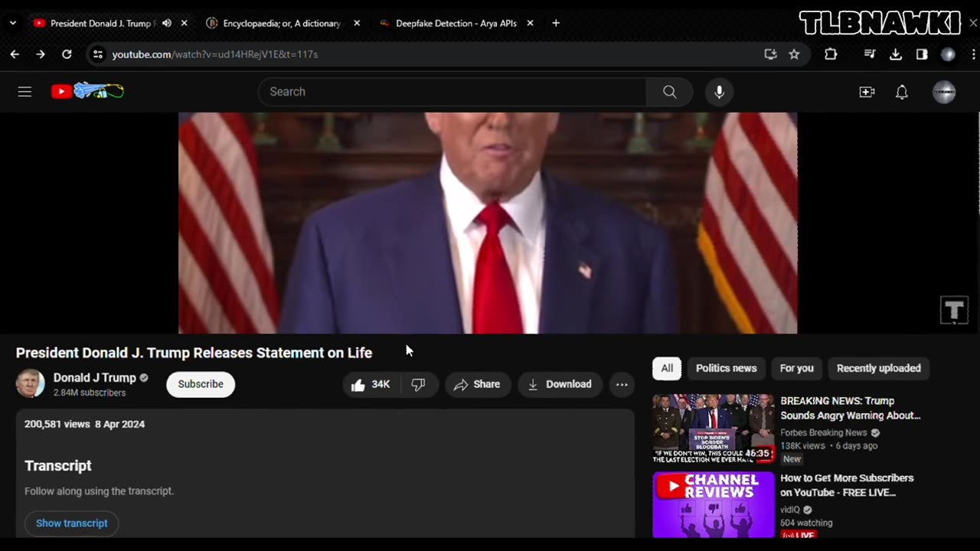Open the more actions ellipsis under video
The height and width of the screenshot is (551, 980).
622,384
